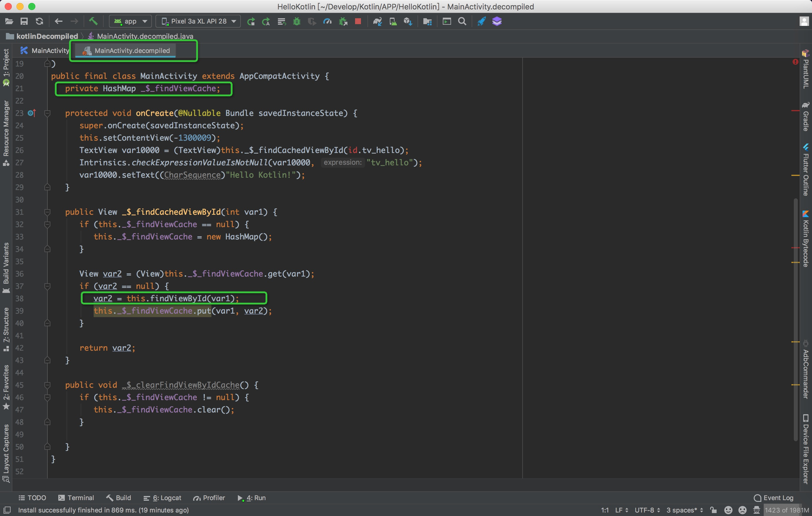Select the MainActivity.decompiled tab
Viewport: 812px width, 516px height.
tap(125, 51)
